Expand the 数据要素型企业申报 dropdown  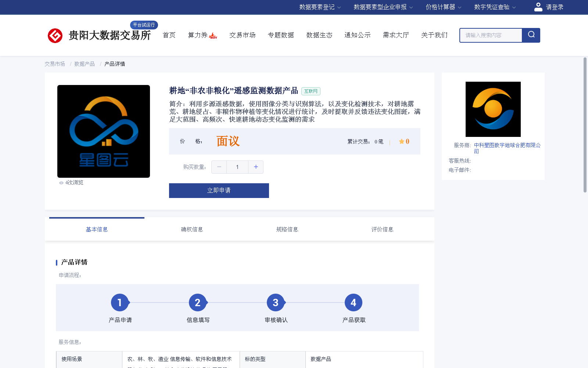[x=383, y=7]
